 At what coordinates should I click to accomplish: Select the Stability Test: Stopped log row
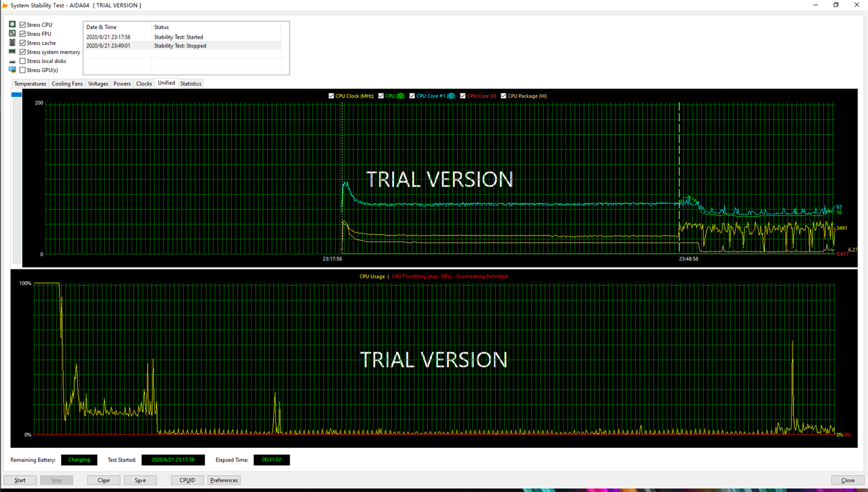pyautogui.click(x=182, y=45)
